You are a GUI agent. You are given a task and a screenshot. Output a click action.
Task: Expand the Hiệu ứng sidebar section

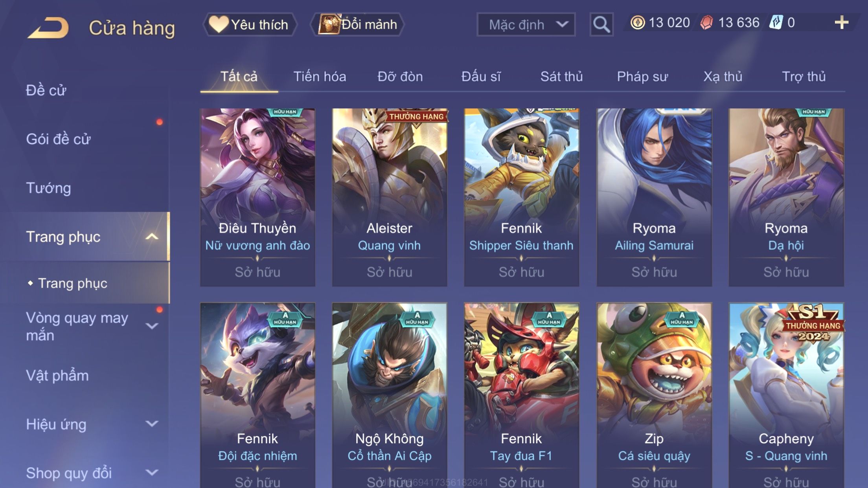pyautogui.click(x=152, y=424)
